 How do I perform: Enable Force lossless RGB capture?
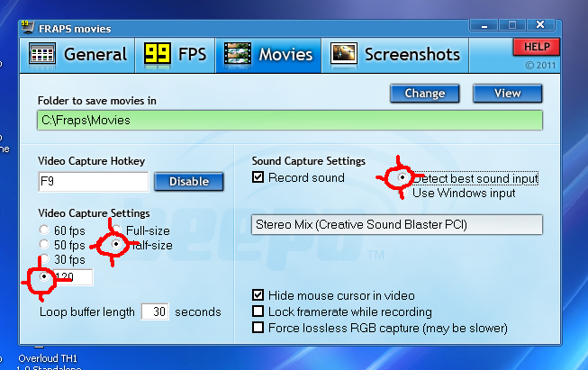[x=258, y=328]
